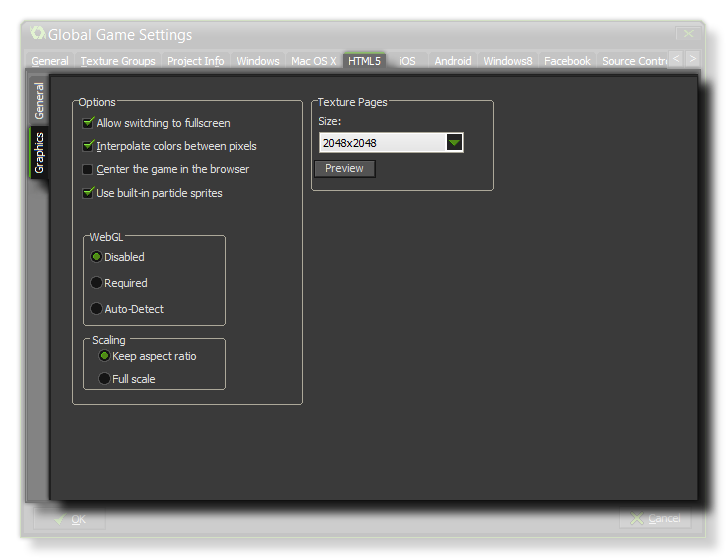The width and height of the screenshot is (726, 558).
Task: Switch to the Android tab
Action: tap(452, 61)
